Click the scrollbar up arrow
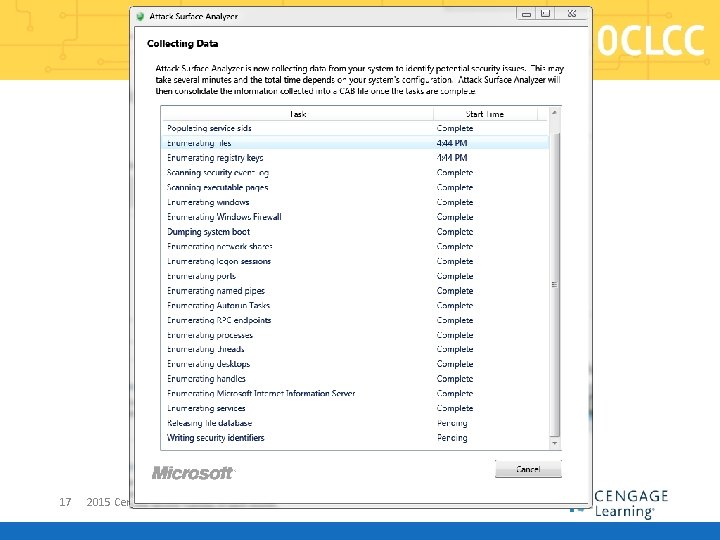The width and height of the screenshot is (720, 540). point(554,112)
